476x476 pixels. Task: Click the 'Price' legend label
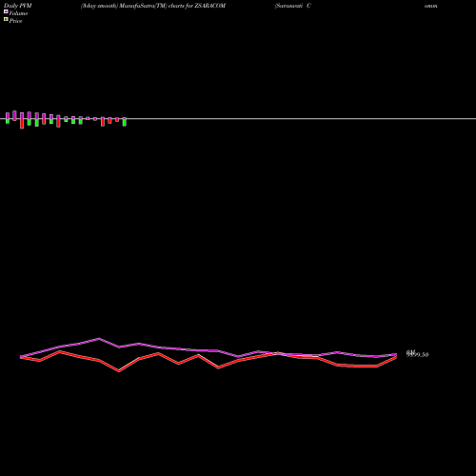(x=15, y=21)
